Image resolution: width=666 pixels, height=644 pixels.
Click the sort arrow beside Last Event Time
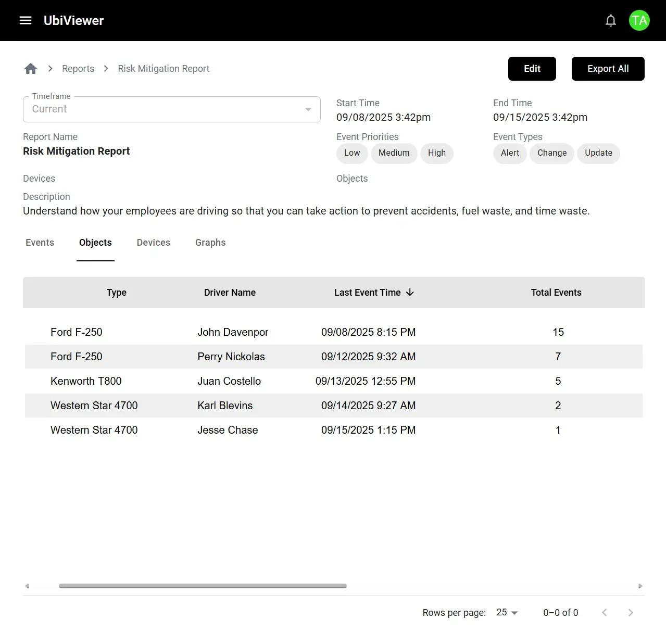410,293
